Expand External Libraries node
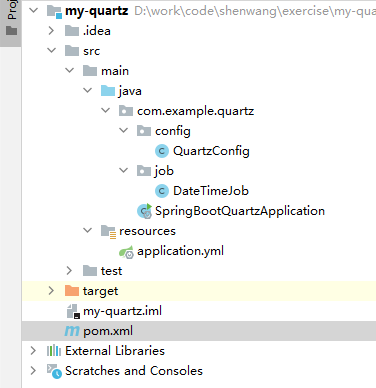Screen dimensions: 376x388 tap(33, 351)
